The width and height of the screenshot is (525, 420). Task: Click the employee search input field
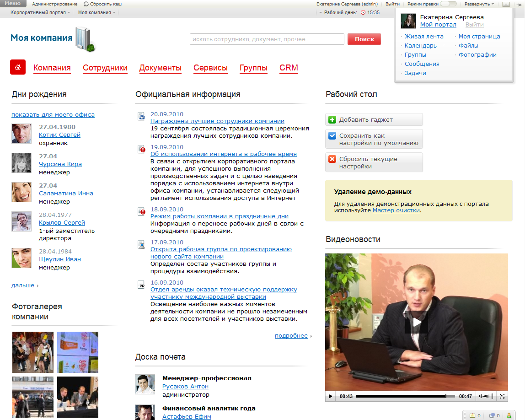tap(267, 39)
